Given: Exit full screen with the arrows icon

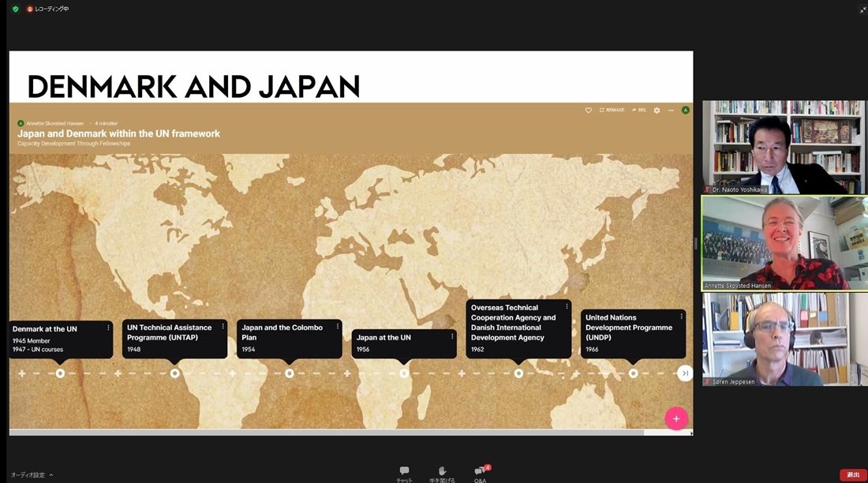Looking at the screenshot, I should 862,9.
